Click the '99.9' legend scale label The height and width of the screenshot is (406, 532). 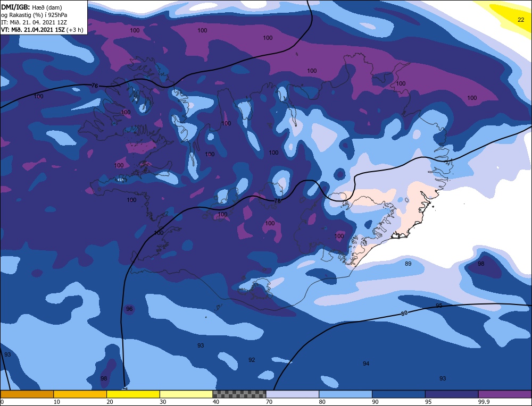coord(484,402)
